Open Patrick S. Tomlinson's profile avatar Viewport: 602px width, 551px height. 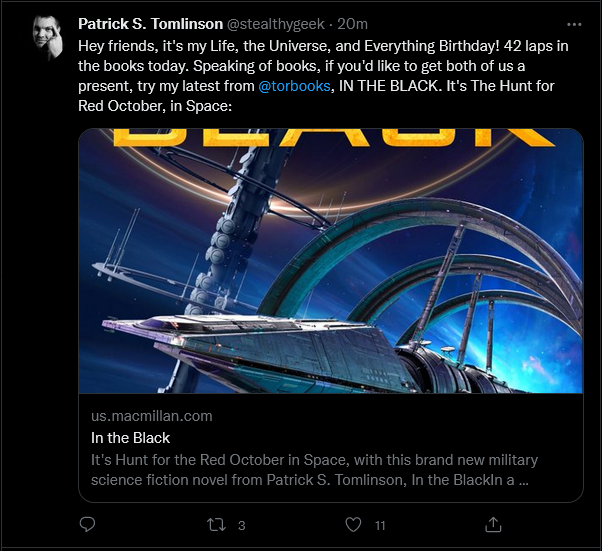(x=48, y=37)
